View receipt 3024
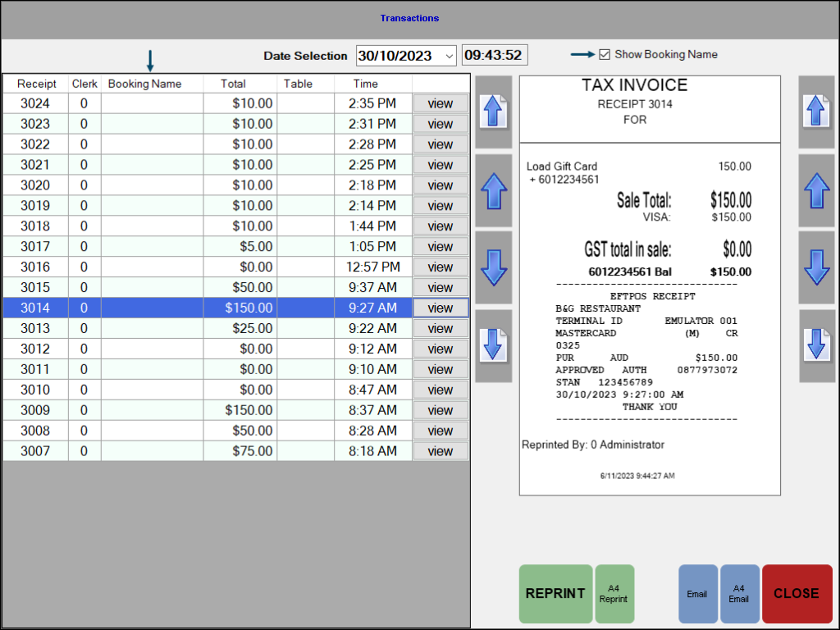Image resolution: width=840 pixels, height=630 pixels. [441, 103]
